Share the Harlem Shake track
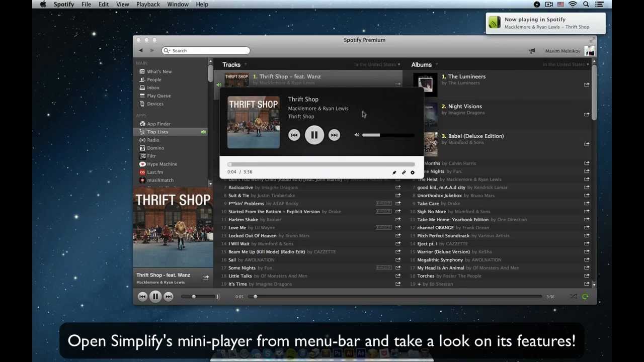The height and width of the screenshot is (362, 644). tap(398, 220)
